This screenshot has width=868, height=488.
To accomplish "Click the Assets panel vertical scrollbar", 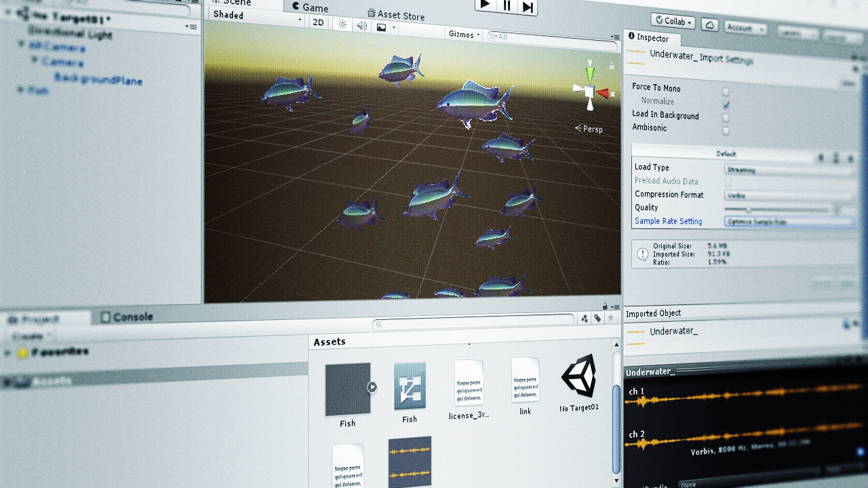I will (616, 428).
